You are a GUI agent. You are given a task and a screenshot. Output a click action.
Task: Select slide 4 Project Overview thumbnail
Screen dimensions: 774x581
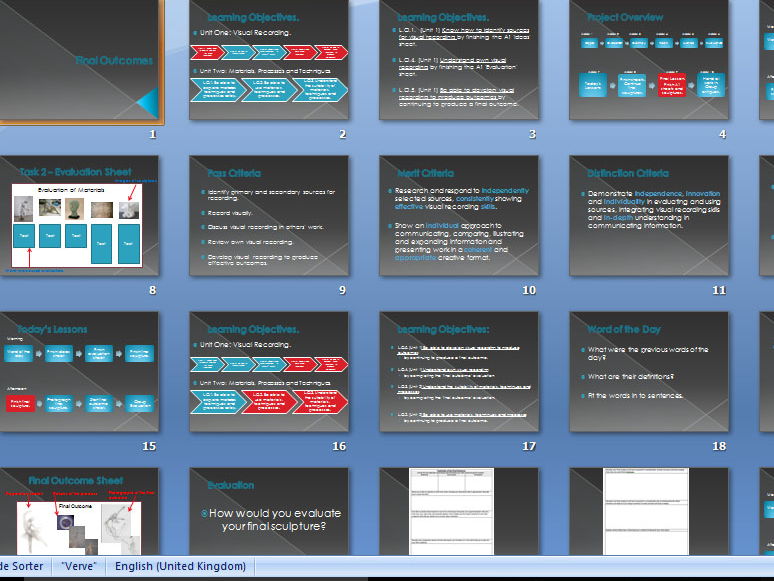coord(649,59)
